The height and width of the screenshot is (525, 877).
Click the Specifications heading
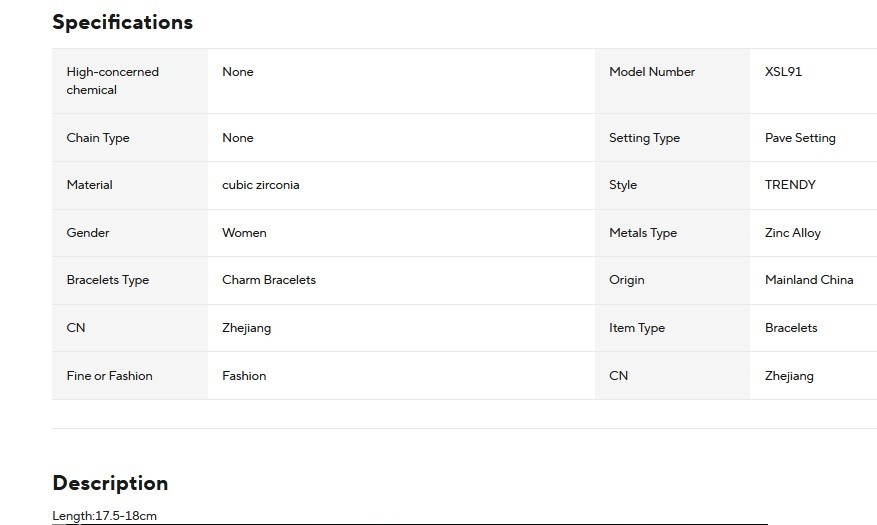click(122, 22)
